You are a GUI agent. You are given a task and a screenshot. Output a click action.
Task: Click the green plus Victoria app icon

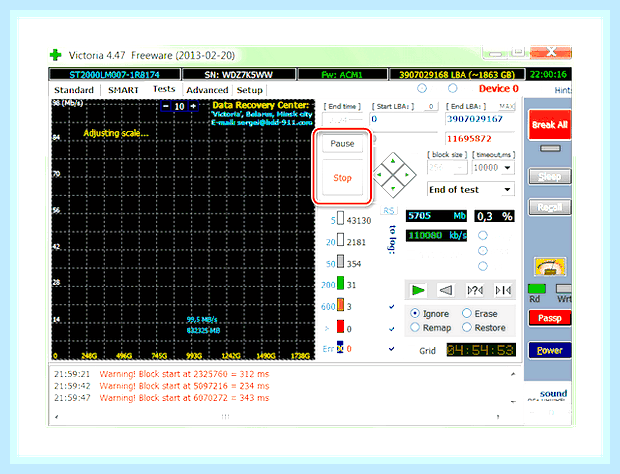click(x=56, y=55)
